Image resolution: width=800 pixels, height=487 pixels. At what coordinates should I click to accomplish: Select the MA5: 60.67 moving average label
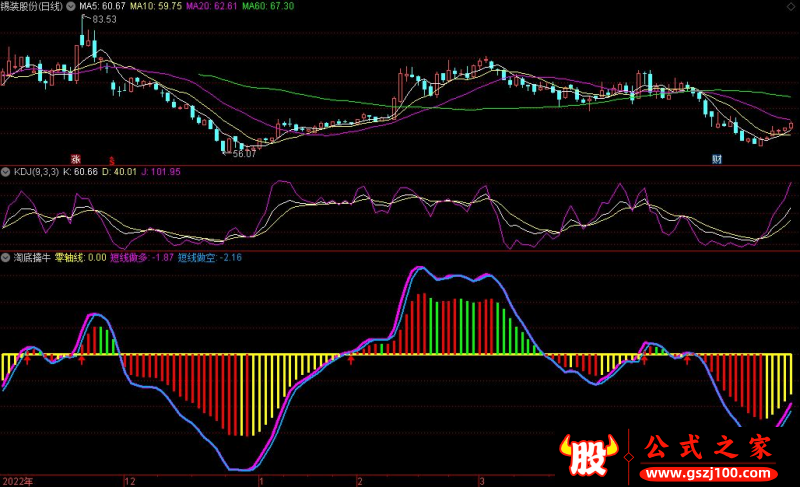pos(102,7)
